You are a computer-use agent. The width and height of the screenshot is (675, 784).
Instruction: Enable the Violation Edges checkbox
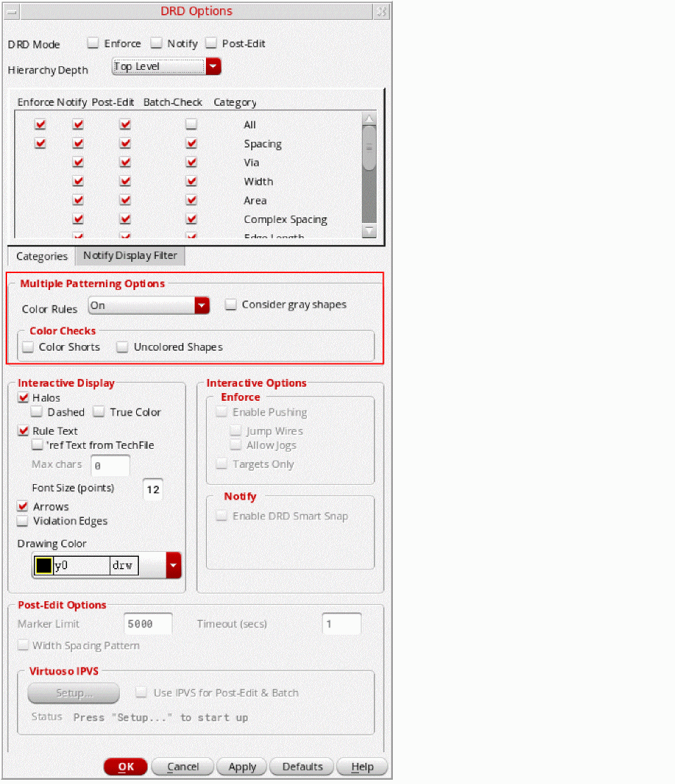[x=23, y=521]
